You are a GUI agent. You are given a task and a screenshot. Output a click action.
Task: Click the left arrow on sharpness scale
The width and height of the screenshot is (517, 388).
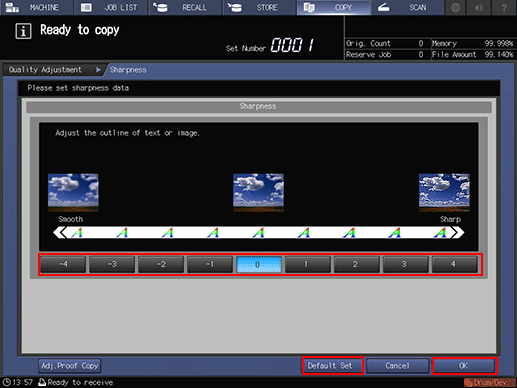point(60,232)
